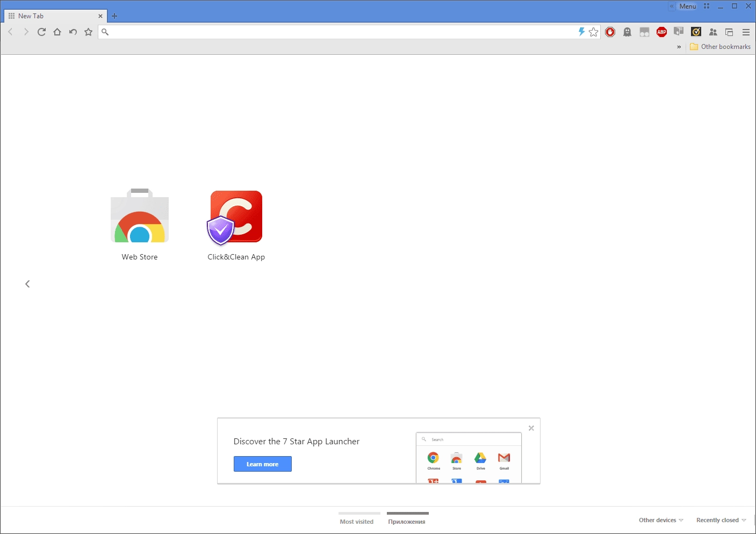This screenshot has height=534, width=756.
Task: Close the New Tab tab
Action: [100, 16]
